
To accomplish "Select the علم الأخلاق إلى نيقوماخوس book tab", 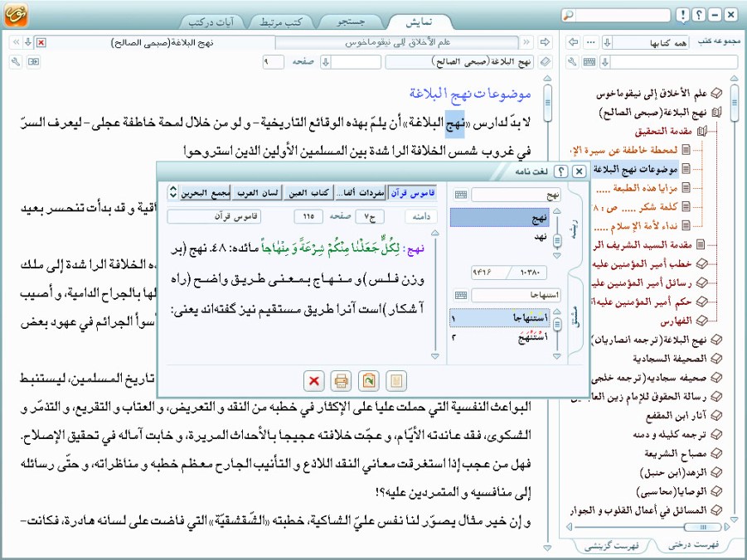I will click(x=397, y=42).
